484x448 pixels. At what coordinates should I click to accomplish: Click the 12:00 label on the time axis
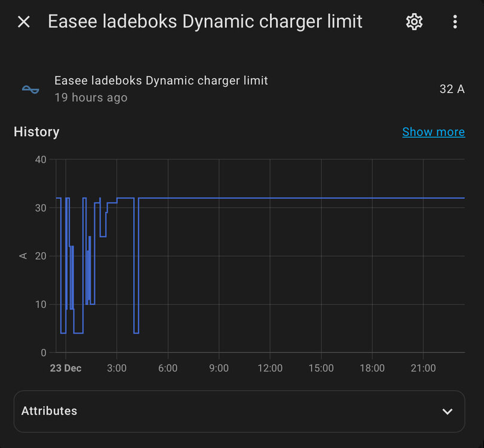(x=270, y=368)
